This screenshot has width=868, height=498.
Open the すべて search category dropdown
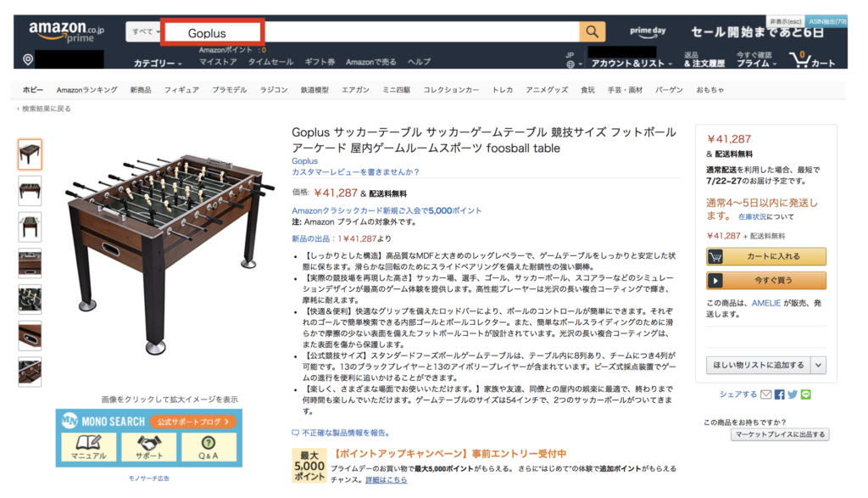(x=144, y=31)
